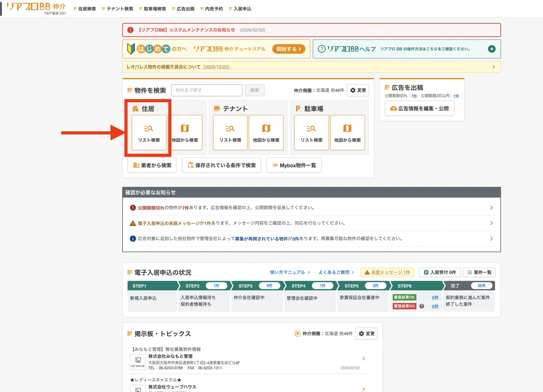
Task: Click 公開期限3日以内 7件 count link
Action: [x=456, y=96]
